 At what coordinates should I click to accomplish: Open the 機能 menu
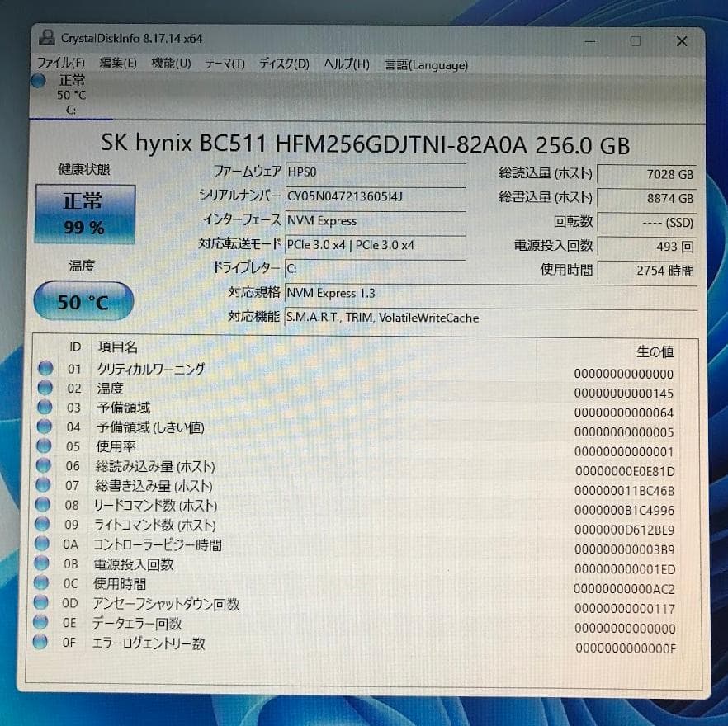pyautogui.click(x=168, y=64)
